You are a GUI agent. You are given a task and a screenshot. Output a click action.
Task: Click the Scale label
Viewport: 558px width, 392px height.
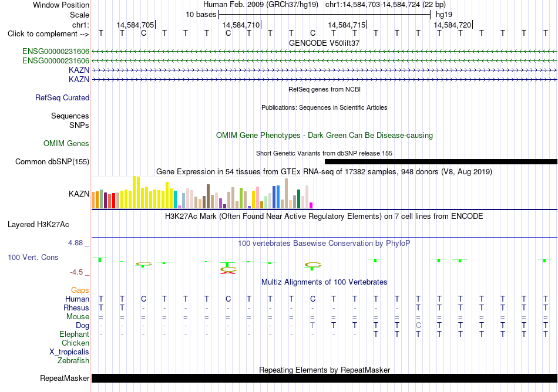tap(80, 15)
